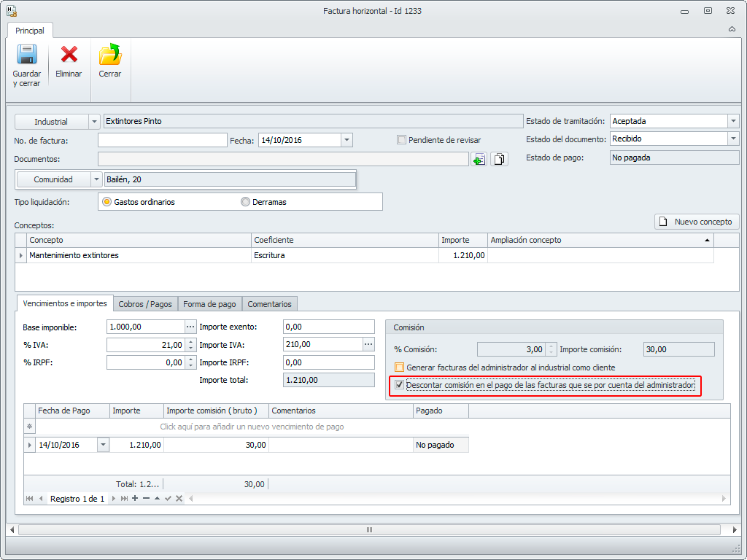This screenshot has height=560, width=747.
Task: Click the Industrial button
Action: [x=51, y=122]
